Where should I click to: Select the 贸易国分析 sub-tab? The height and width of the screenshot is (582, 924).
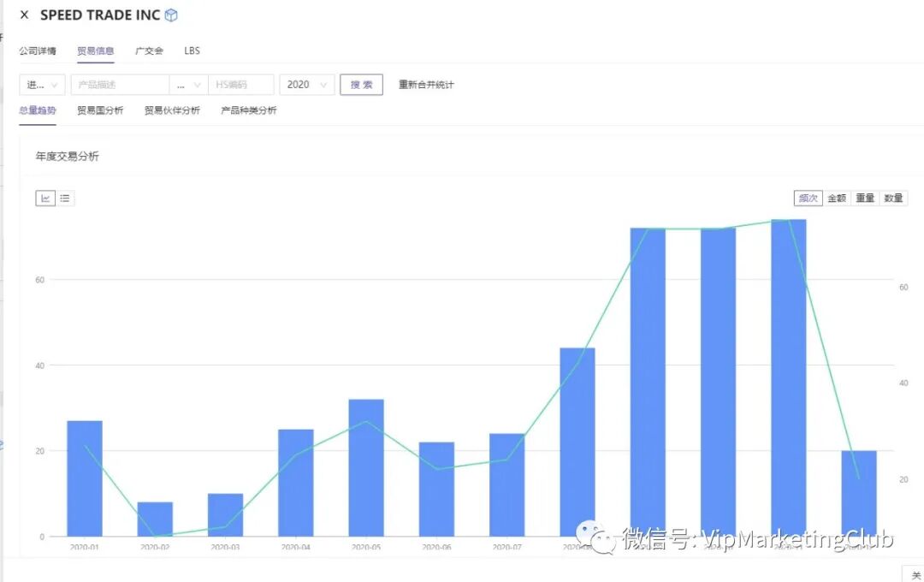tap(100, 110)
